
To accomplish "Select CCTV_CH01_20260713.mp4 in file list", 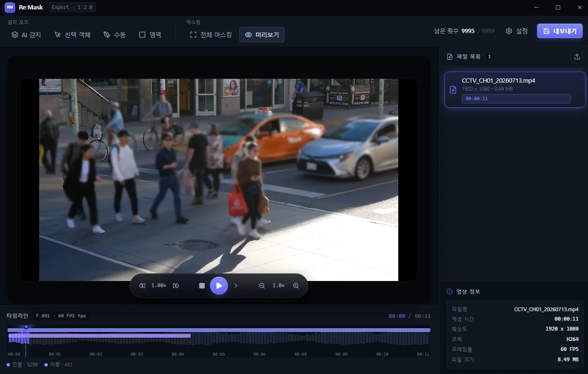I will click(x=515, y=90).
